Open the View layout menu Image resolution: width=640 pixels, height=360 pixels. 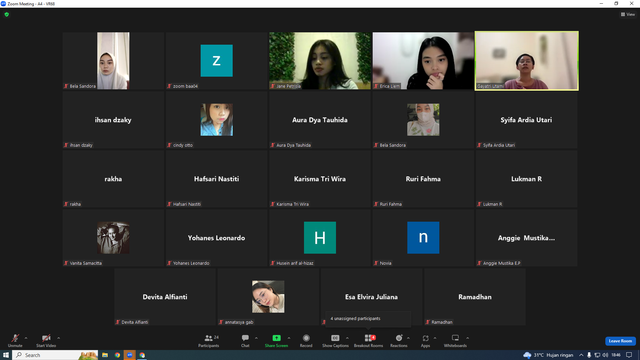click(x=628, y=14)
